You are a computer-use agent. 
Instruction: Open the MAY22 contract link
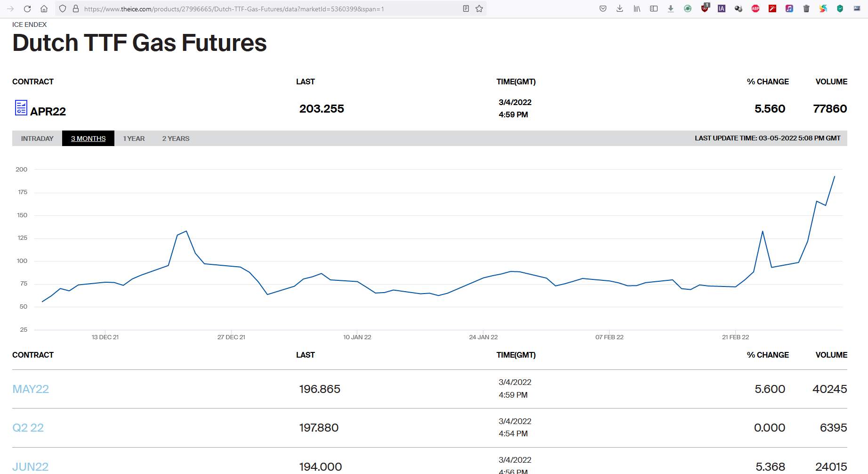(31, 389)
